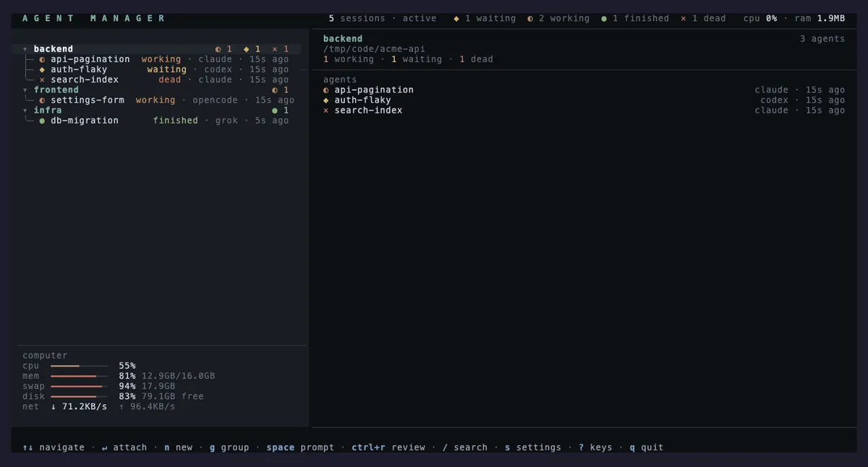Screen dimensions: 868x467
Task: Click working status icon beside settings-form
Action: coord(42,100)
